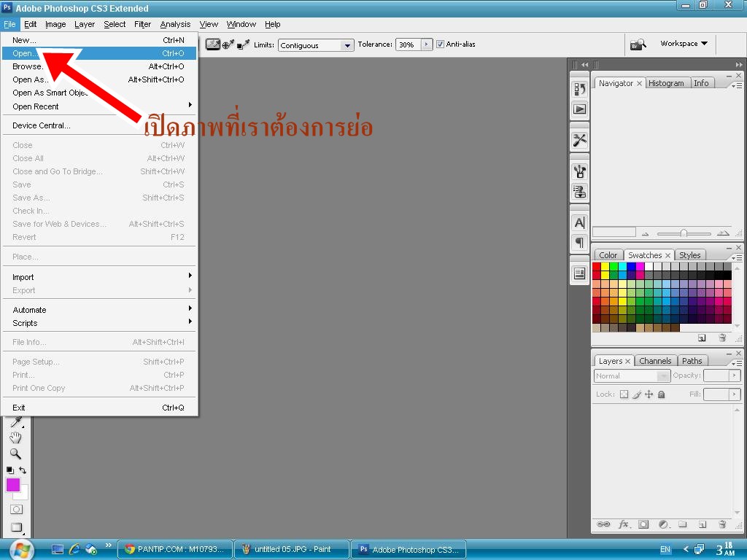
Task: Open the Limits dropdown showing Contiguous
Action: click(316, 45)
